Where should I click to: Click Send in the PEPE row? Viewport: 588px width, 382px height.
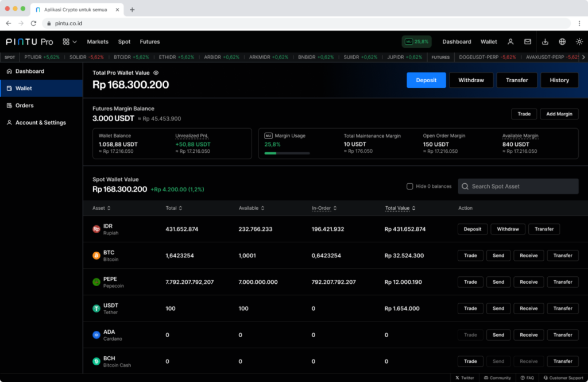click(498, 282)
